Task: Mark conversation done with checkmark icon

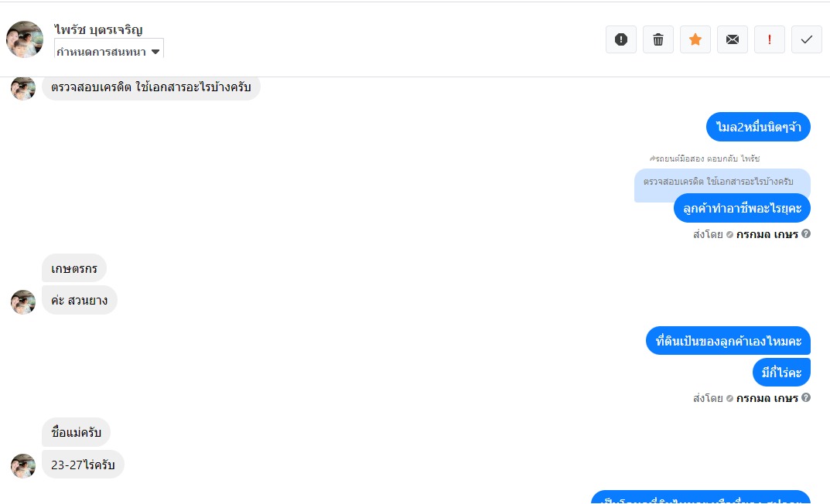Action: point(806,39)
